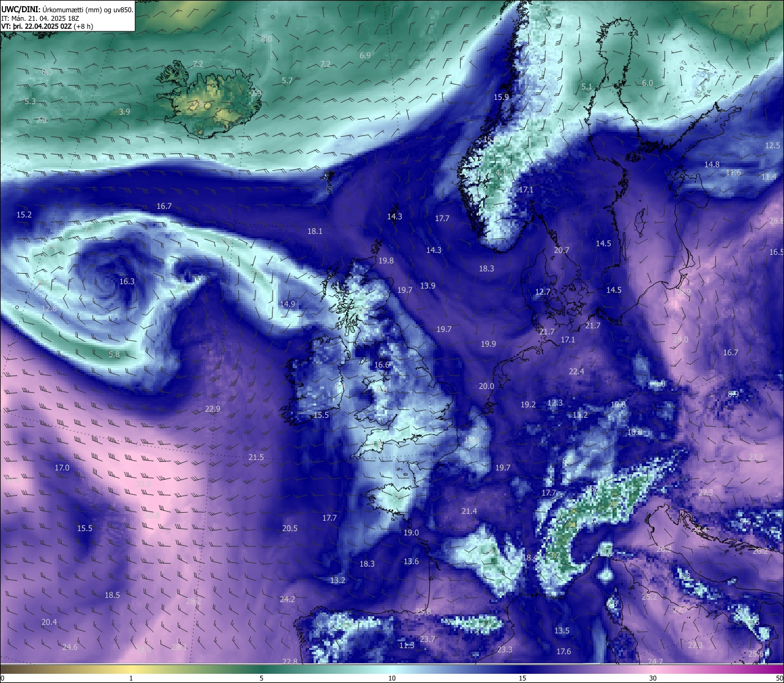Click the 'VT: Þri. 22.04.2025 02Z (+8 h)' line
The width and height of the screenshot is (784, 683).
[x=47, y=26]
